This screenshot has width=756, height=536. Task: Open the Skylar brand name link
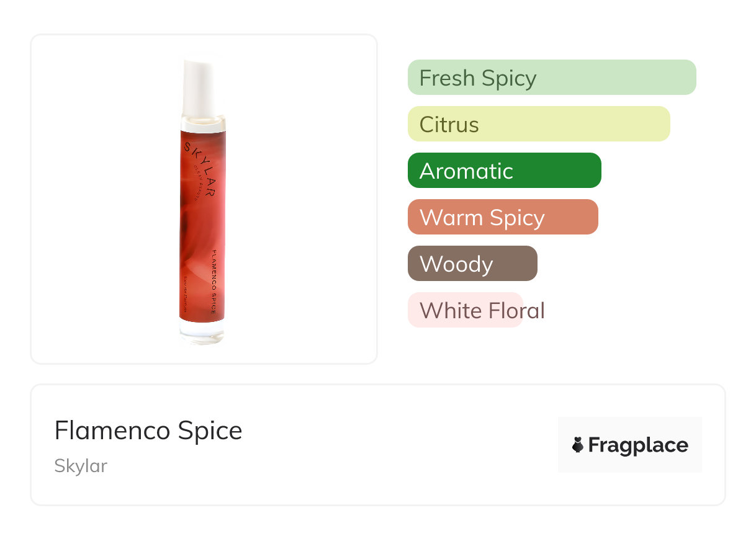pos(81,466)
